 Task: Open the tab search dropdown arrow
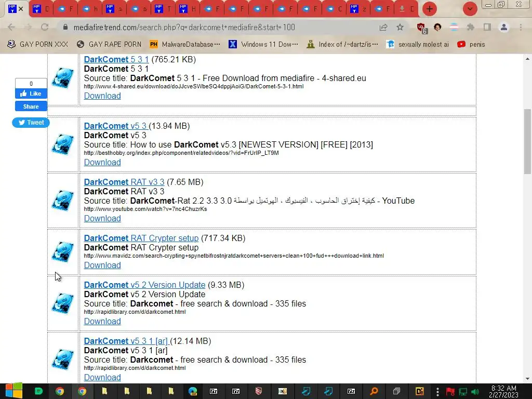(470, 9)
